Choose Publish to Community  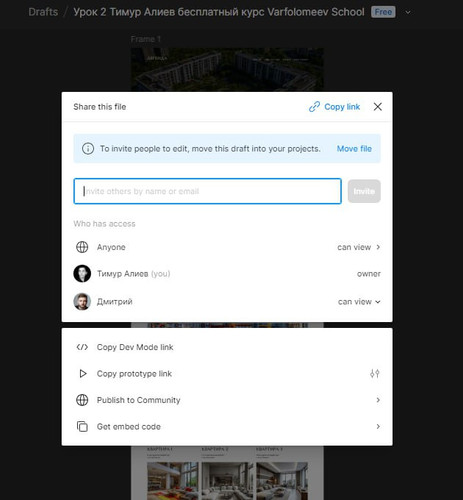coord(138,400)
